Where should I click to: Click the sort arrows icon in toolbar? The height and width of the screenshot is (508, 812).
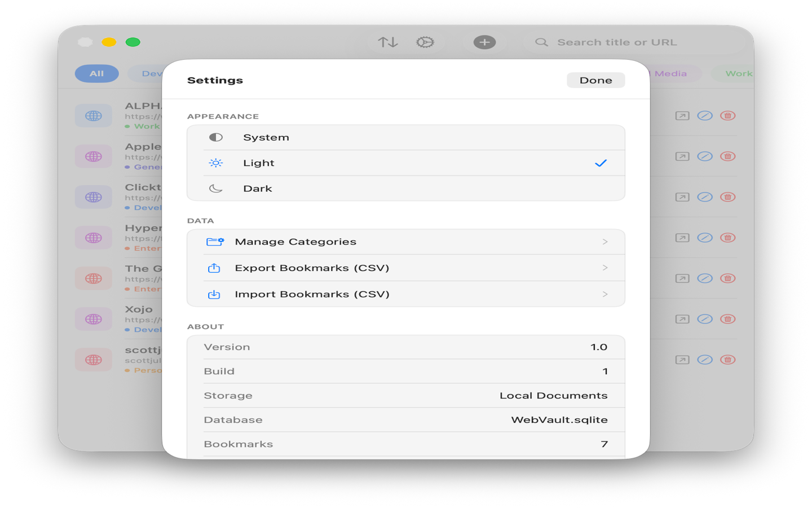tap(388, 42)
